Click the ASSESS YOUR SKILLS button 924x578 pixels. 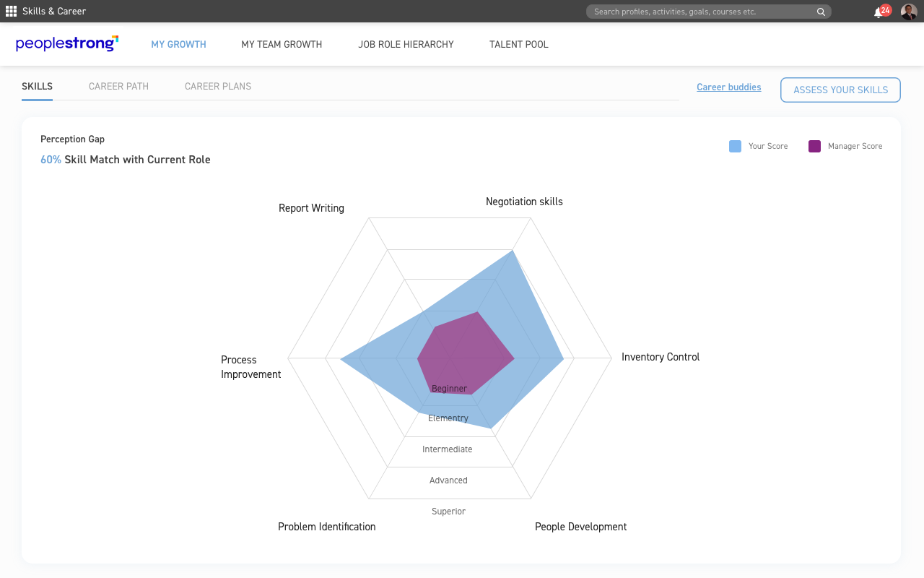tap(840, 90)
